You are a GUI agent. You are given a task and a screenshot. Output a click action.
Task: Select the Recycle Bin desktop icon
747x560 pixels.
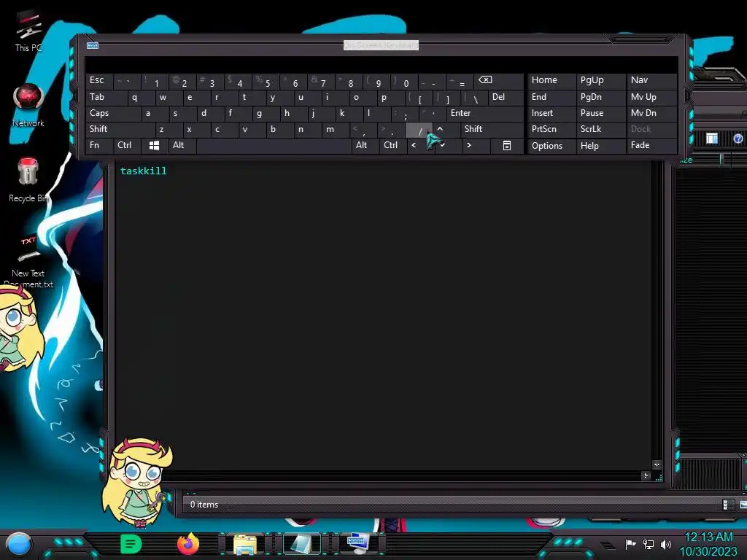pos(28,180)
